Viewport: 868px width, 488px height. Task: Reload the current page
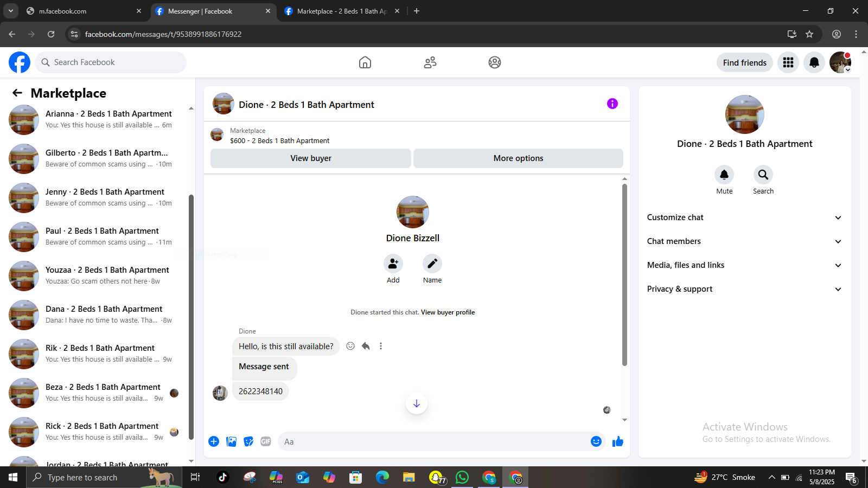[51, 34]
